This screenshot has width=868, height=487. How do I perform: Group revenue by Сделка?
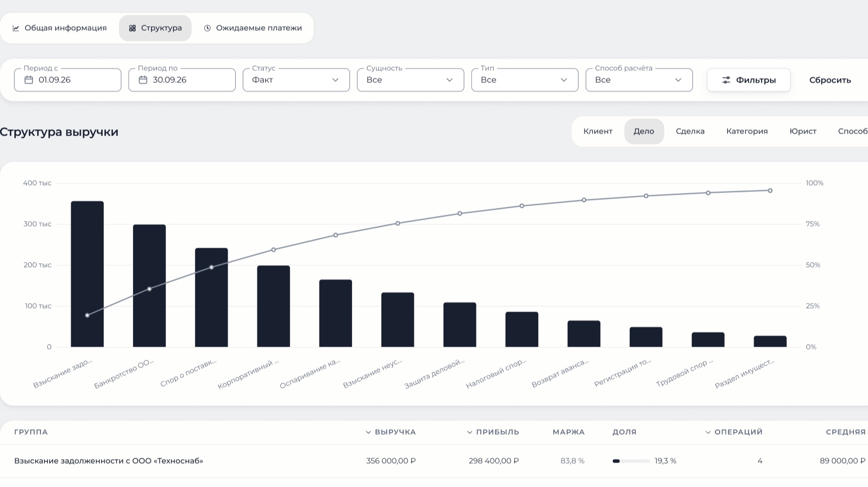[x=690, y=131]
